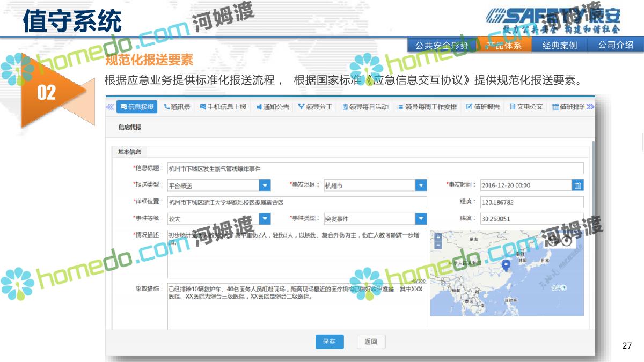Click the map zoom in (+) button
644x362 pixels.
point(438,237)
